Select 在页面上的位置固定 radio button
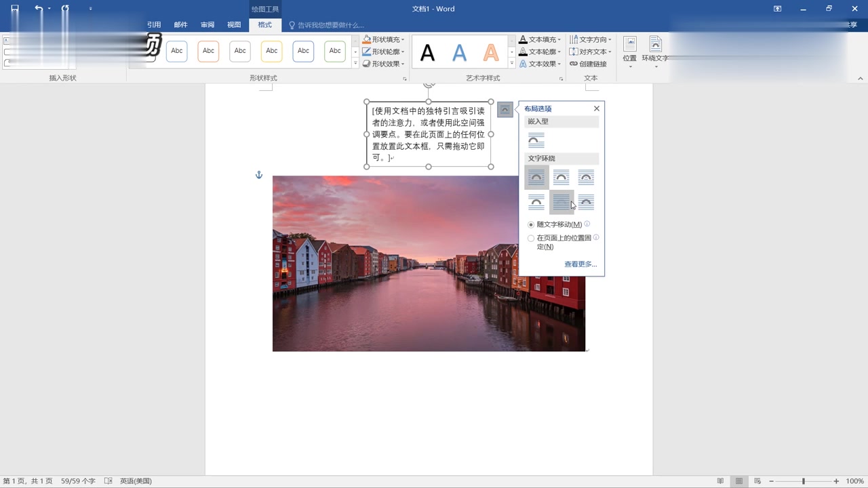This screenshot has width=868, height=488. pyautogui.click(x=530, y=238)
